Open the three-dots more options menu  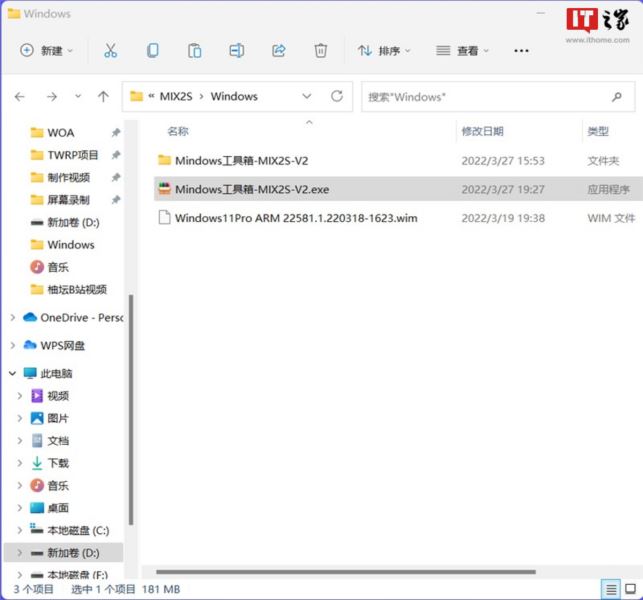point(521,51)
